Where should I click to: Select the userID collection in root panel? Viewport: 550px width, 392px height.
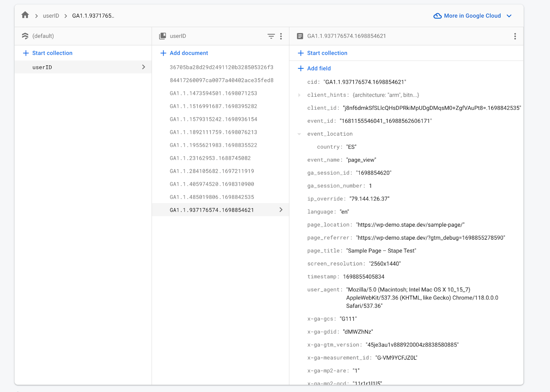[x=83, y=67]
